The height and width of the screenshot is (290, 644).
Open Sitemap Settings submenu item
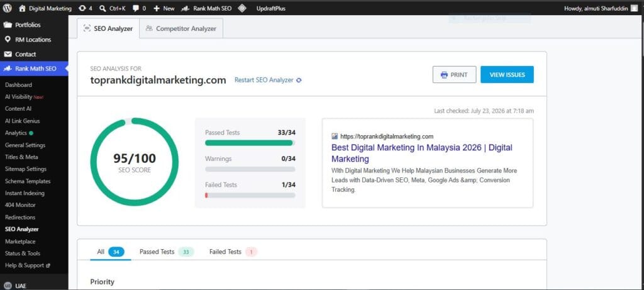(x=25, y=169)
